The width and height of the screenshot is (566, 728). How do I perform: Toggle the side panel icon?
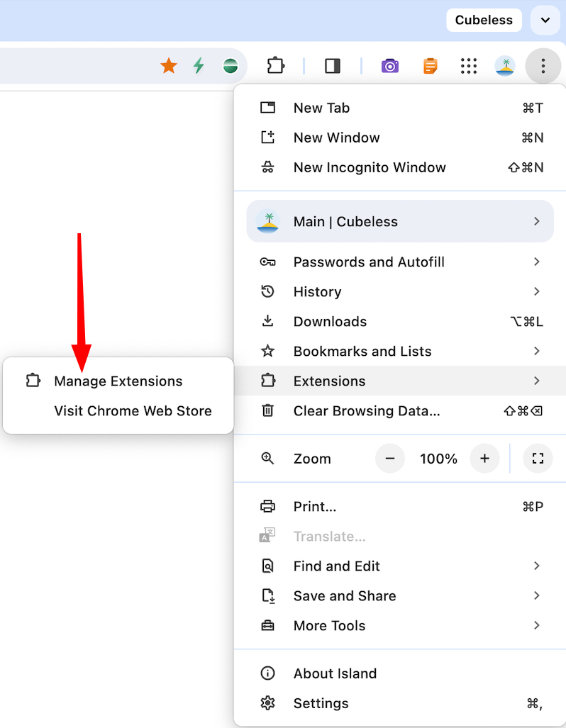[x=333, y=66]
